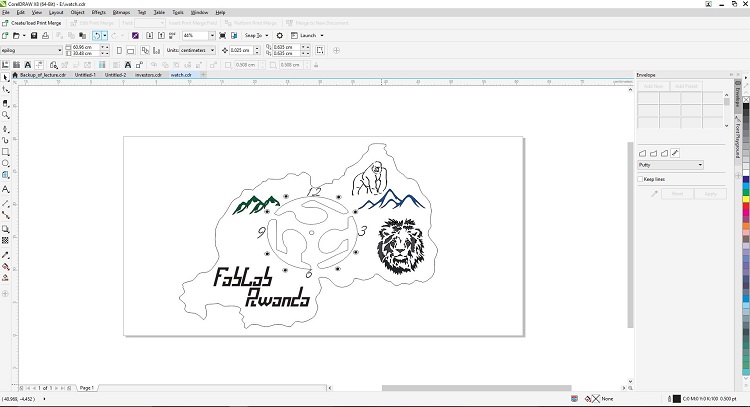Image resolution: width=750 pixels, height=407 pixels.
Task: Open the Text menu
Action: pyautogui.click(x=142, y=12)
